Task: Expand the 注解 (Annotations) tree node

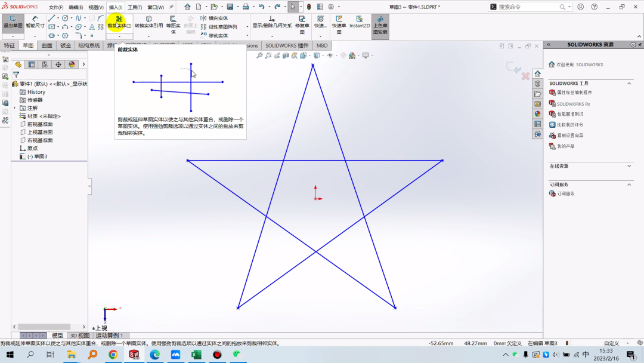Action: click(15, 108)
